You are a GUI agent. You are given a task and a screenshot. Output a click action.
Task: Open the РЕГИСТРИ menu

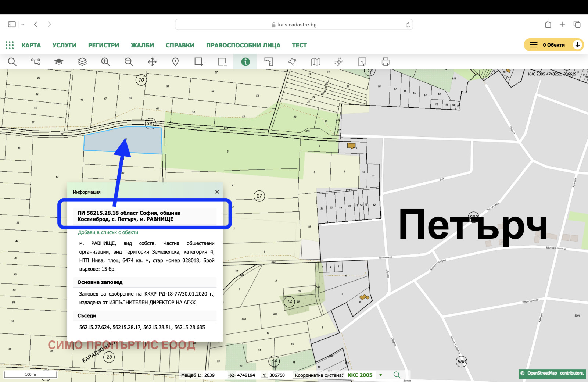104,45
